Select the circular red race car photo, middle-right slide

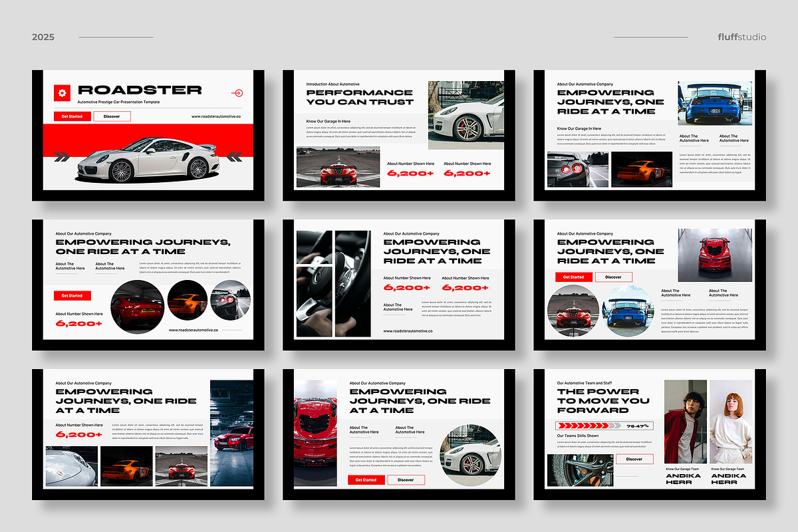(x=573, y=311)
